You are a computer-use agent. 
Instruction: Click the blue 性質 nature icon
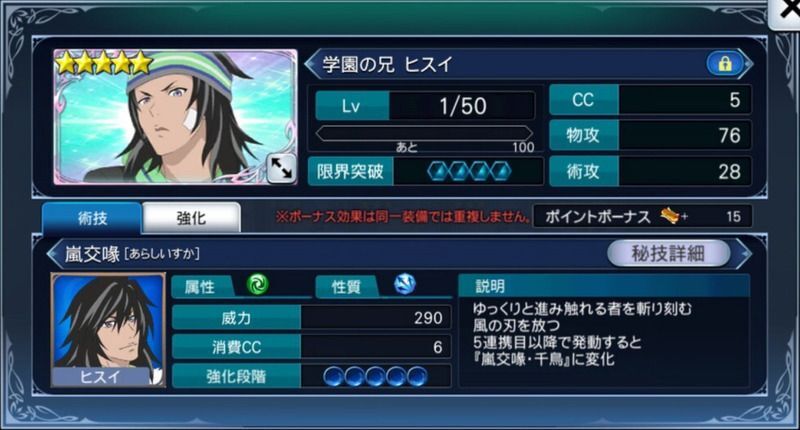point(405,285)
